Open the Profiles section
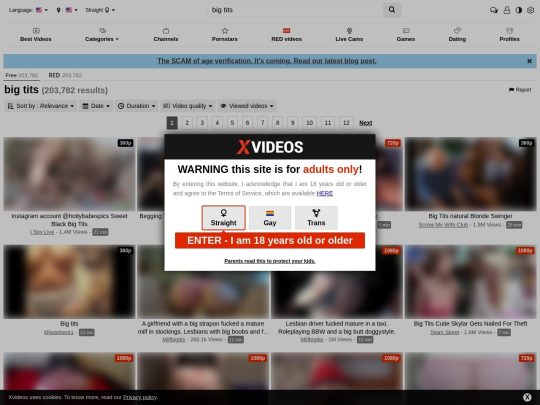 click(509, 35)
